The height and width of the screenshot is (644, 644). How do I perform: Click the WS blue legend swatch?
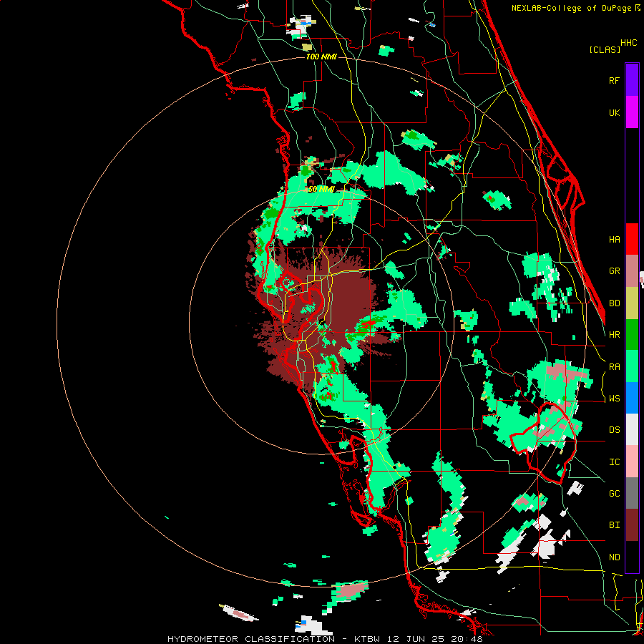pos(632,398)
